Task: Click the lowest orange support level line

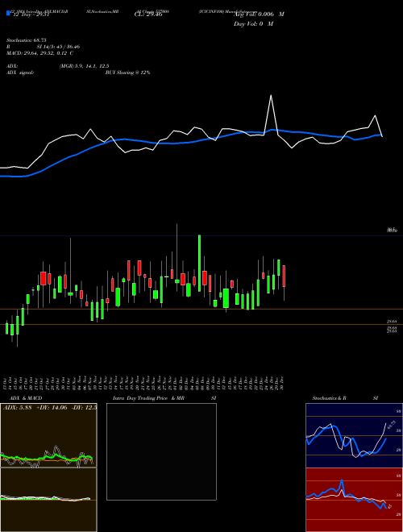Action: 201,325
